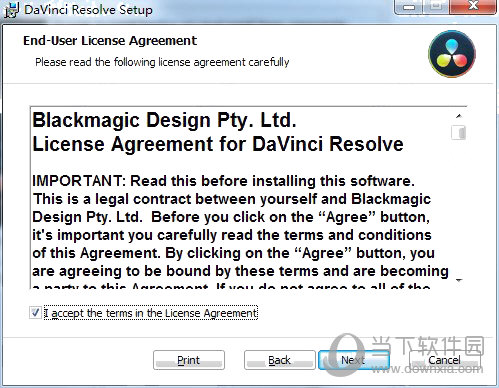Image resolution: width=499 pixels, height=388 pixels.
Task: Click 'License Agreement for DaVinci Resolve' line
Action: pos(218,144)
